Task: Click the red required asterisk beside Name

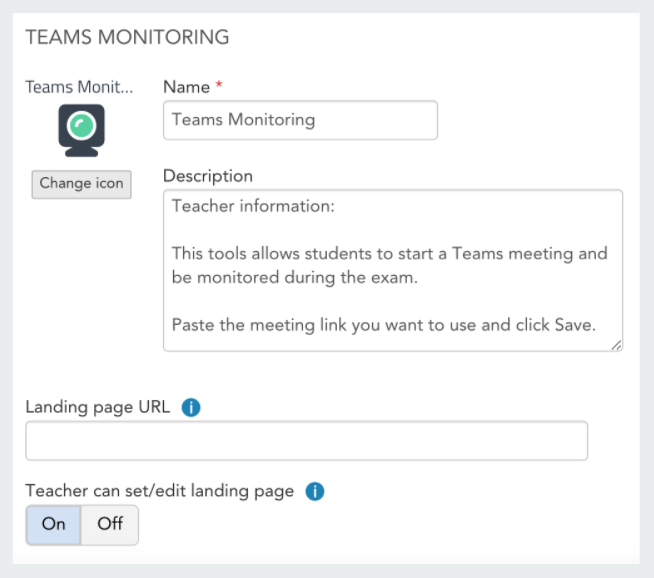Action: click(x=219, y=85)
